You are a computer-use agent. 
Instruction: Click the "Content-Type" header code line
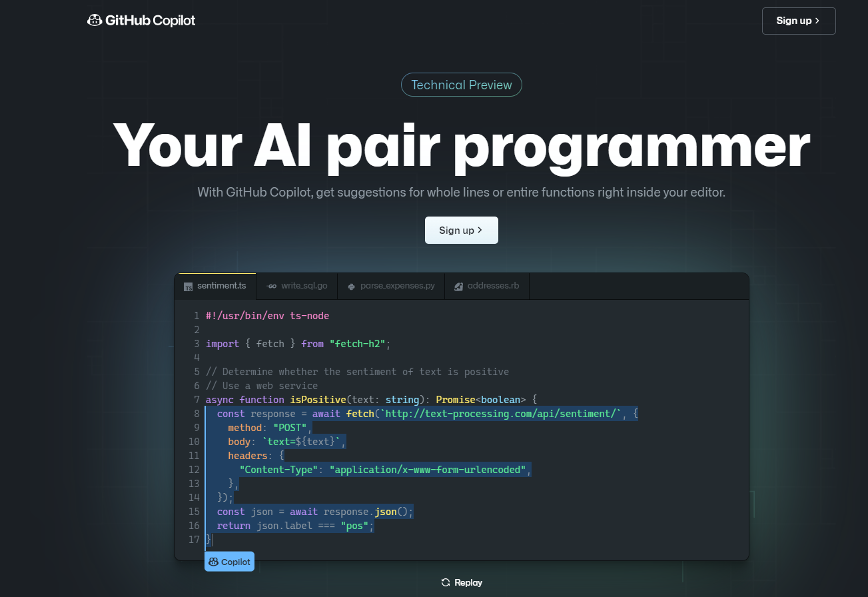pyautogui.click(x=385, y=470)
